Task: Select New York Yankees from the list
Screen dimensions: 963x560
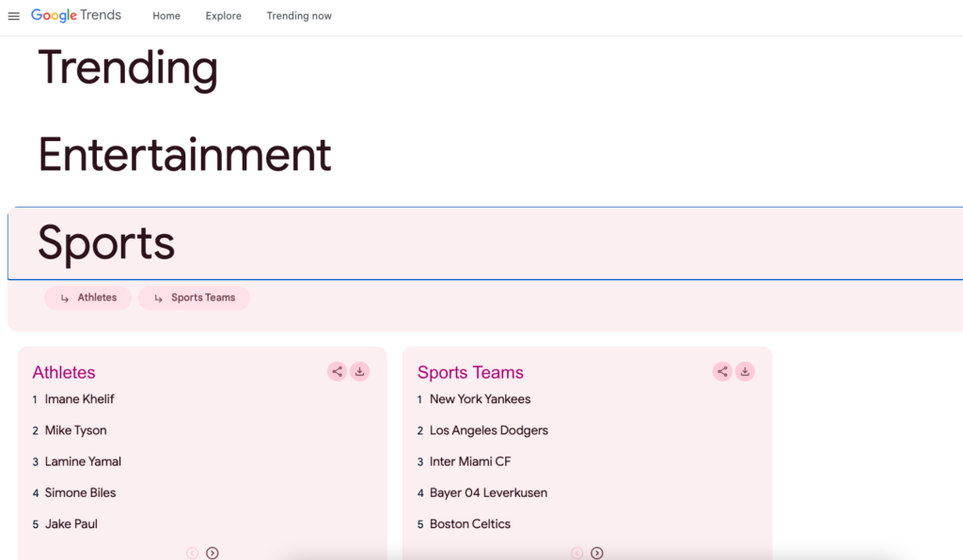Action: pyautogui.click(x=480, y=399)
